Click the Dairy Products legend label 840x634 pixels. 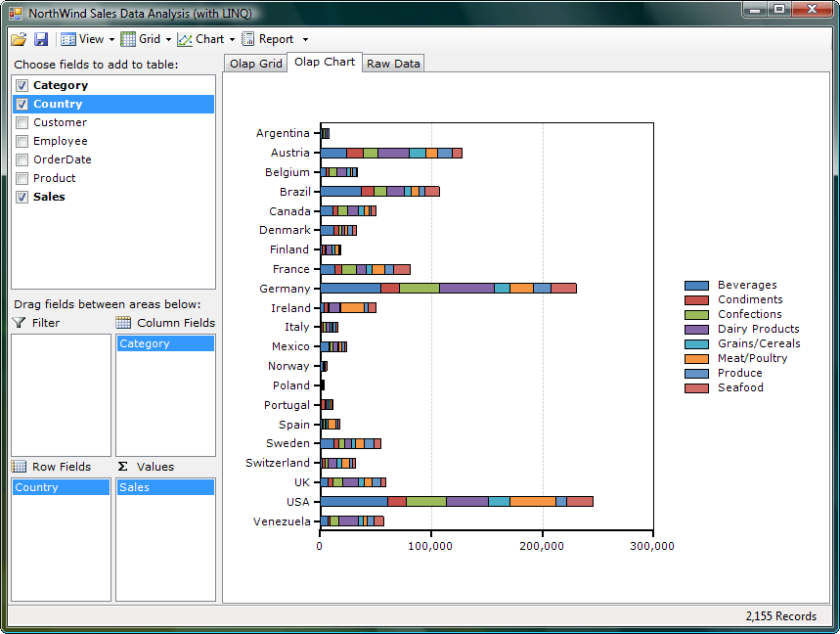click(759, 329)
